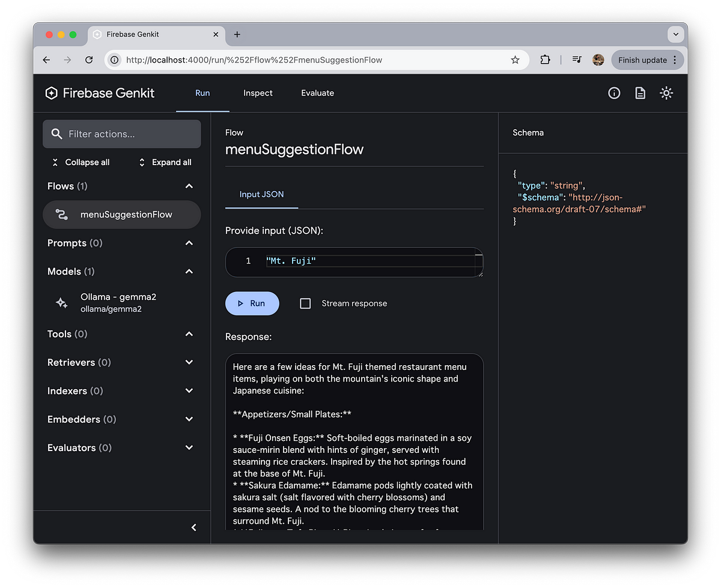Expand the Evaluators section
The width and height of the screenshot is (721, 588).
pos(189,447)
